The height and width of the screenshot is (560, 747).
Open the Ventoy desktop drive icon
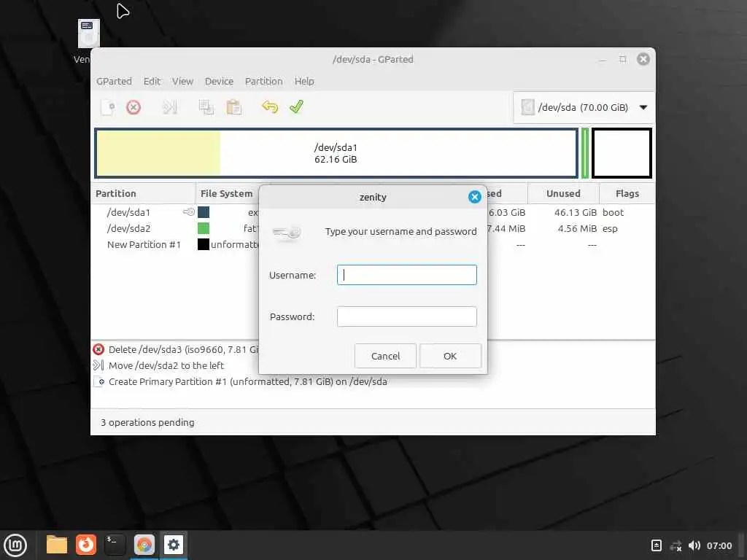[88, 34]
